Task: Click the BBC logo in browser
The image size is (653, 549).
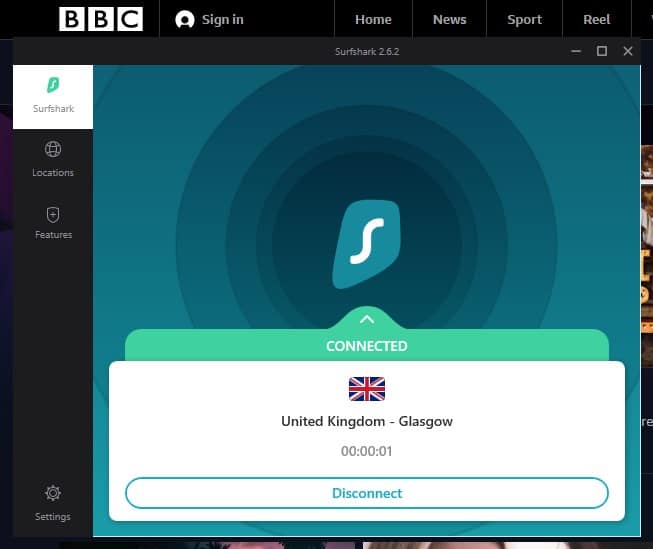Action: pyautogui.click(x=101, y=19)
